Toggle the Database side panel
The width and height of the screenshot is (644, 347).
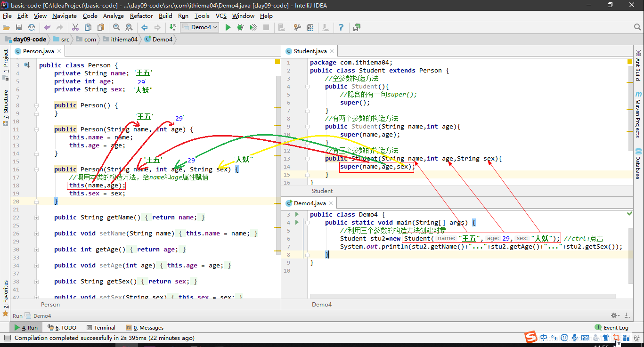(x=638, y=163)
